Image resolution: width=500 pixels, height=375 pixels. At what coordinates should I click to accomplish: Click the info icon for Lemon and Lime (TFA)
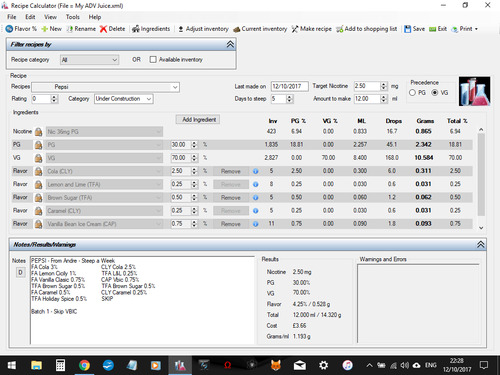256,184
